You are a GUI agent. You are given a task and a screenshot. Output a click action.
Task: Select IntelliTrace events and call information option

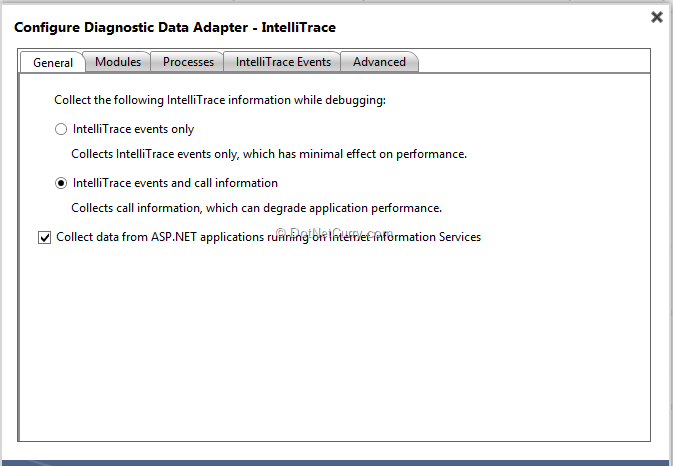61,183
